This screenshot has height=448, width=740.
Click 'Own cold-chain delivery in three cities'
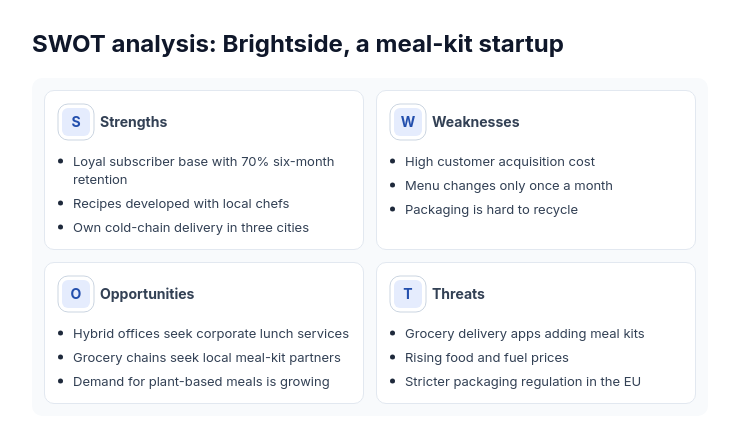pyautogui.click(x=191, y=228)
